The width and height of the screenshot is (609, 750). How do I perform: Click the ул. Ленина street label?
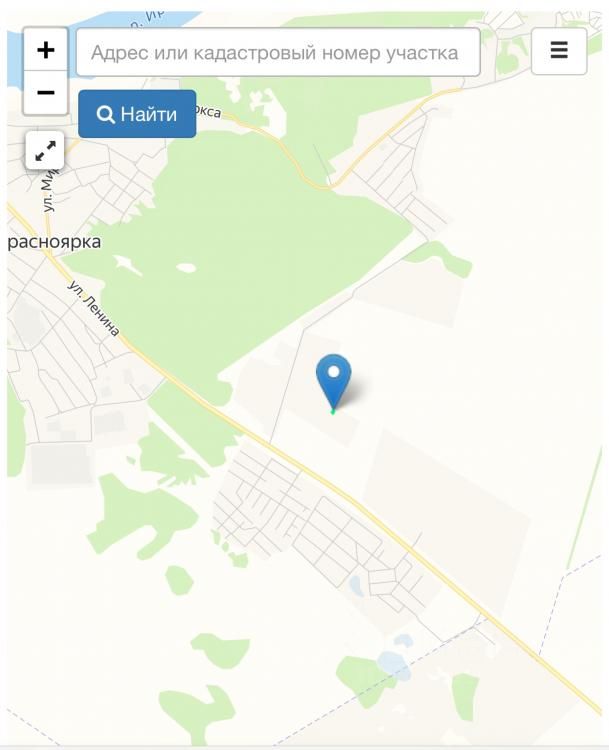pos(93,309)
